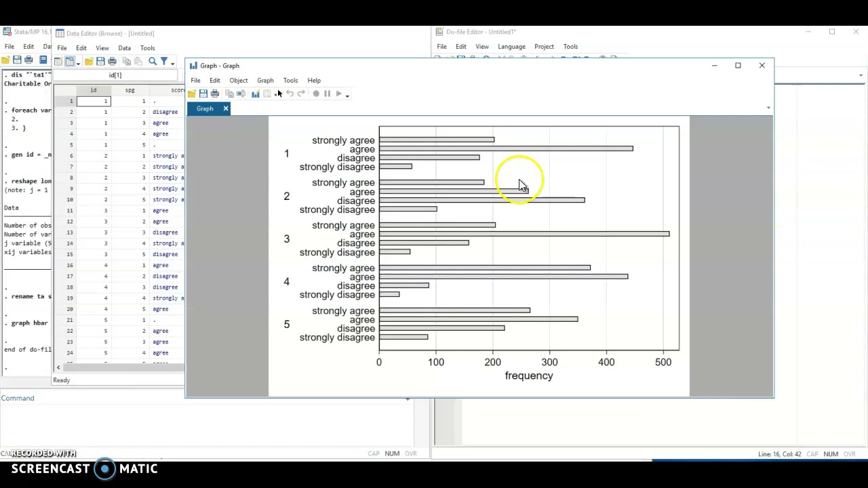The image size is (868, 488).
Task: Open Data menu in Data Editor window
Action: point(125,48)
